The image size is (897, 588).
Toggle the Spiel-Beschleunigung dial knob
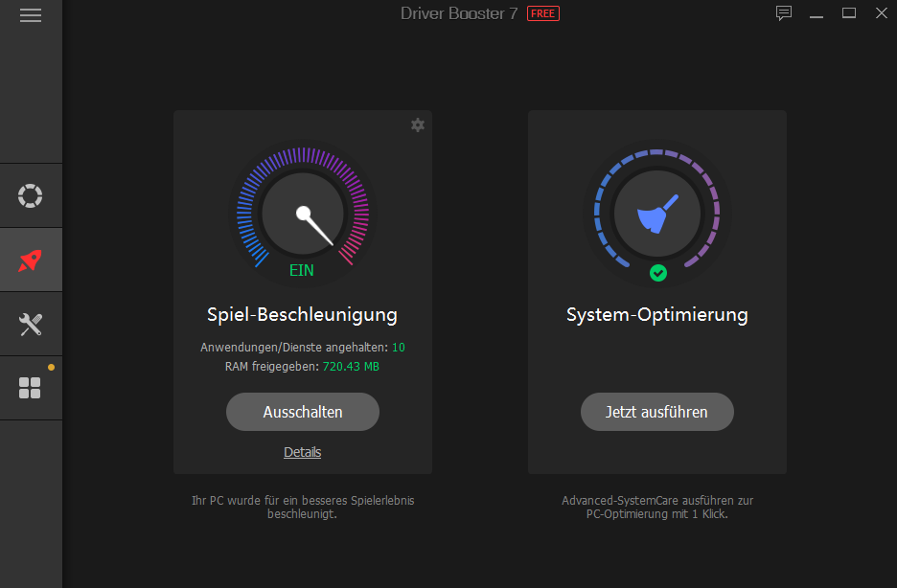[303, 213]
